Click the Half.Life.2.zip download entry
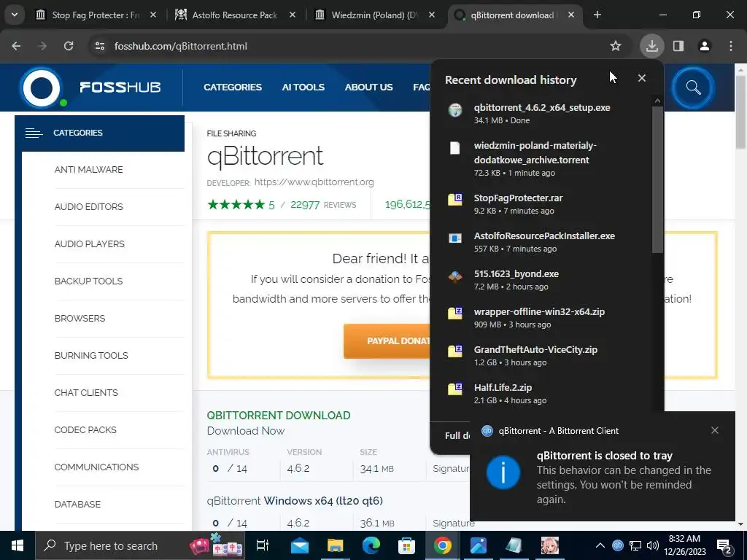747x560 pixels. click(x=541, y=393)
